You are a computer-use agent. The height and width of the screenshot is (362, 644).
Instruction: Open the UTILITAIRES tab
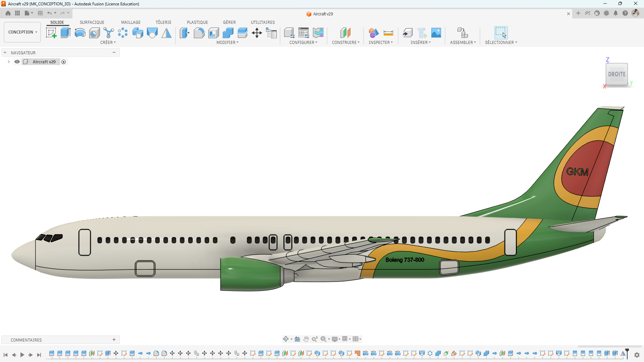[263, 22]
